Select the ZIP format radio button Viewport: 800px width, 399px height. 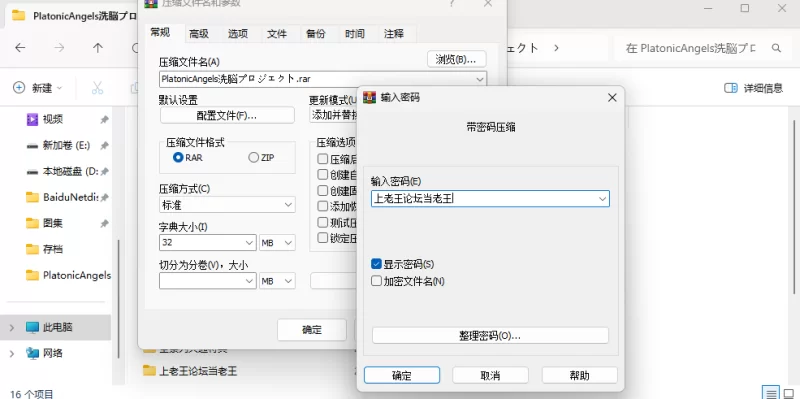point(254,158)
